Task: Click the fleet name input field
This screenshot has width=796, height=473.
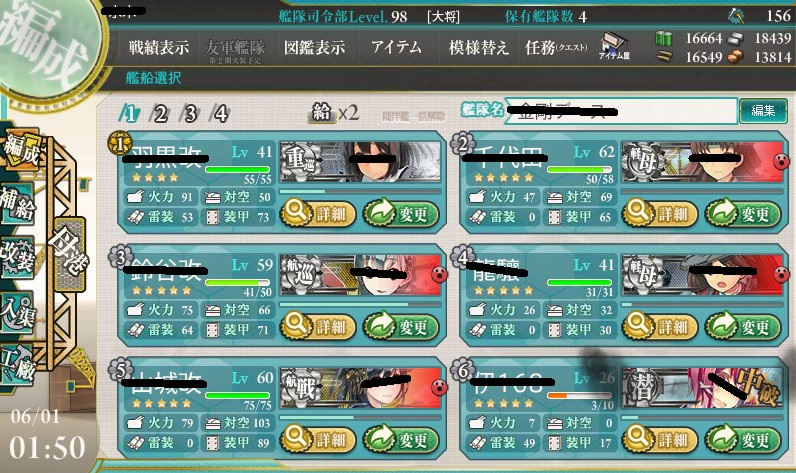Action: (620, 110)
